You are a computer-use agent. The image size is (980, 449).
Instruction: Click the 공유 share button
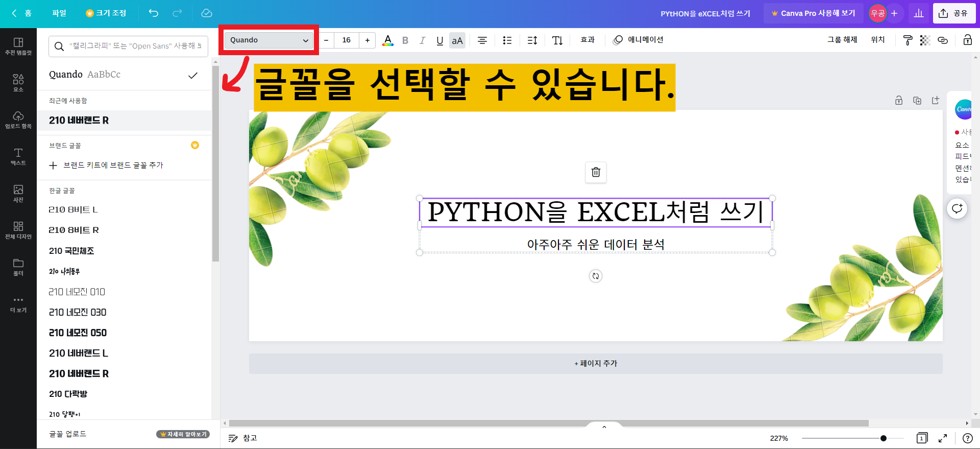point(953,13)
